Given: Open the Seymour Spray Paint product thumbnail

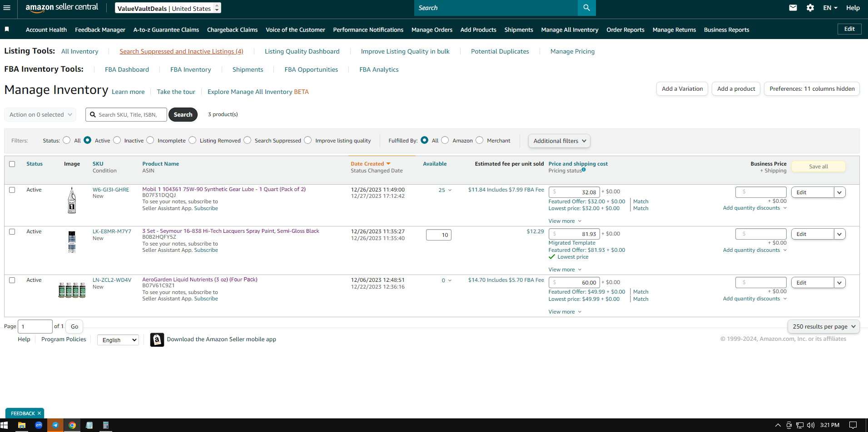Looking at the screenshot, I should pos(72,241).
